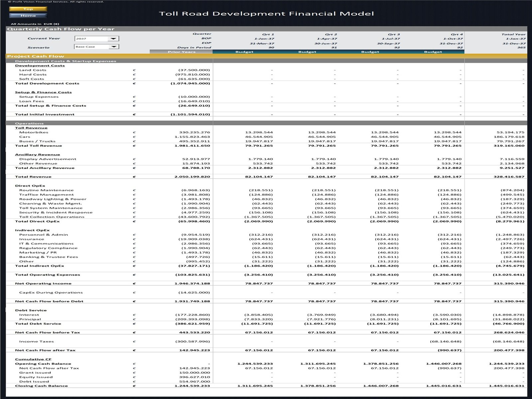The height and width of the screenshot is (399, 532).
Task: Select the Toll Road Development Financial Model title
Action: pos(266,14)
